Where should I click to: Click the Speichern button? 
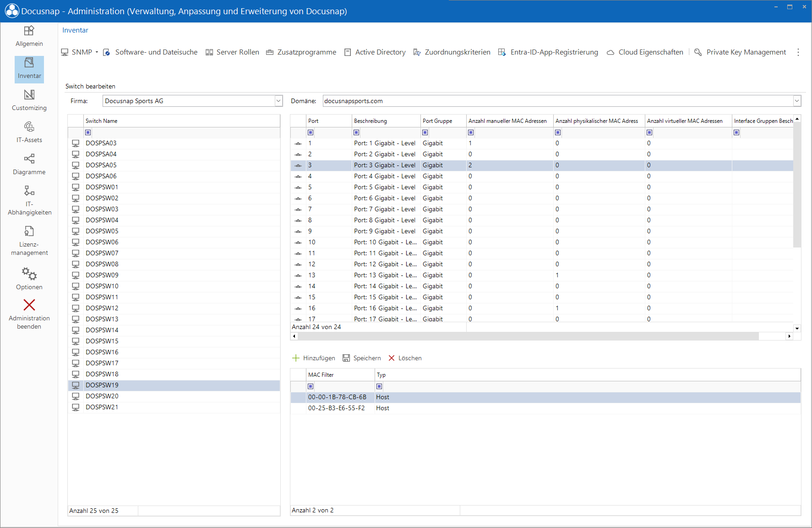pos(362,358)
